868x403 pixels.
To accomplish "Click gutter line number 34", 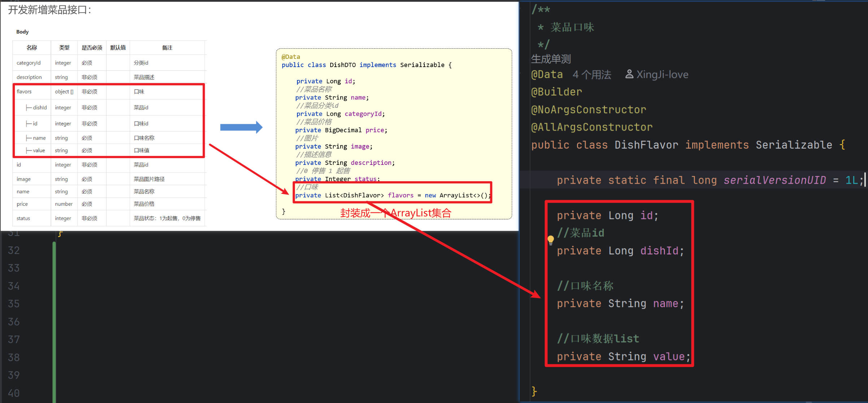I will pyautogui.click(x=14, y=286).
